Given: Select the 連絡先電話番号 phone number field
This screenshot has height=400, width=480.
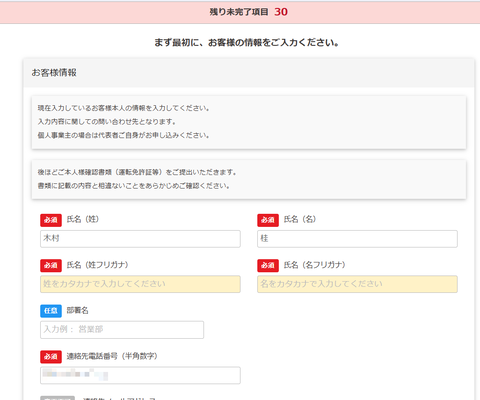Looking at the screenshot, I should (140, 375).
